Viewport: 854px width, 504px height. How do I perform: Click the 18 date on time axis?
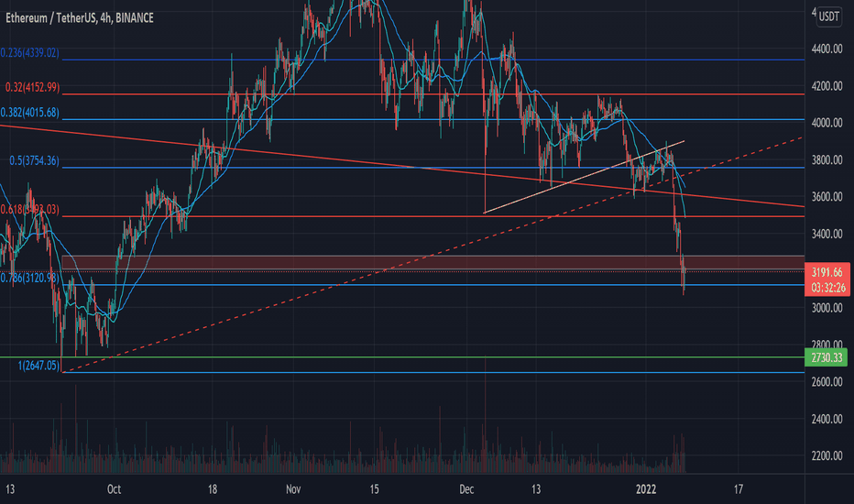(x=213, y=489)
